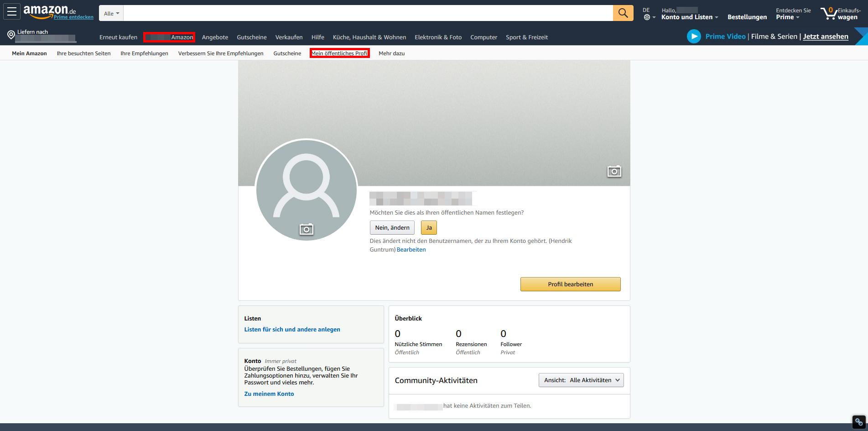The width and height of the screenshot is (868, 431).
Task: Click the 'Profil bearbeiten' button
Action: click(x=570, y=284)
